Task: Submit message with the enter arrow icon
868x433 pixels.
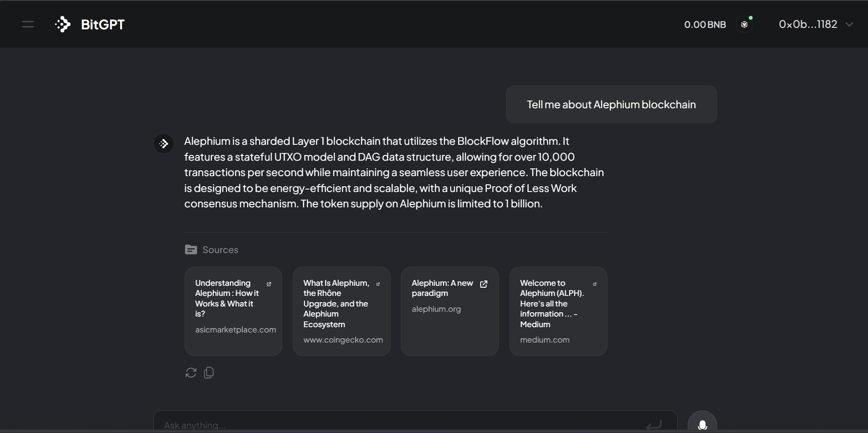Action: click(x=654, y=425)
